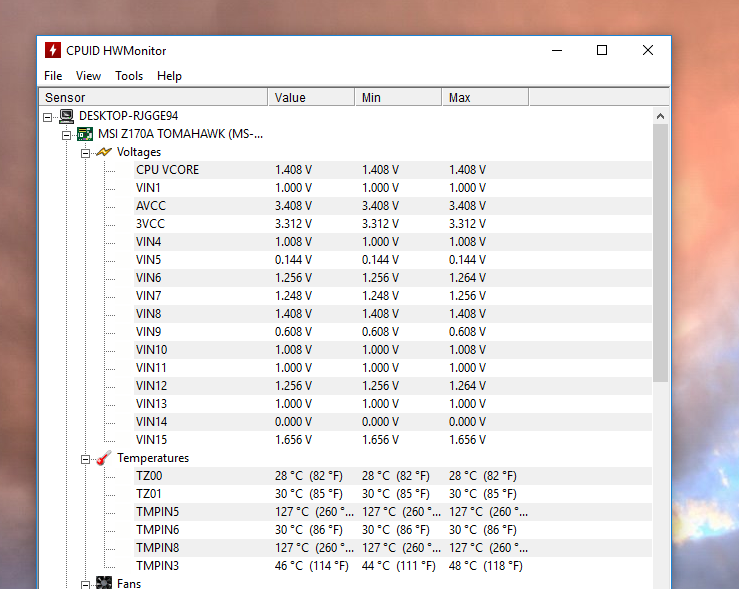Select the Temperatures tree label
739x589 pixels.
click(x=153, y=458)
